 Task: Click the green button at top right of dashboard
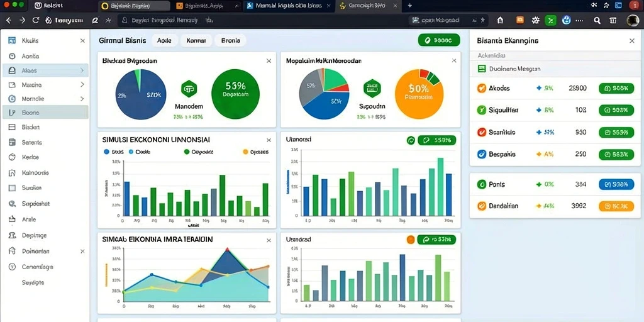tap(438, 40)
